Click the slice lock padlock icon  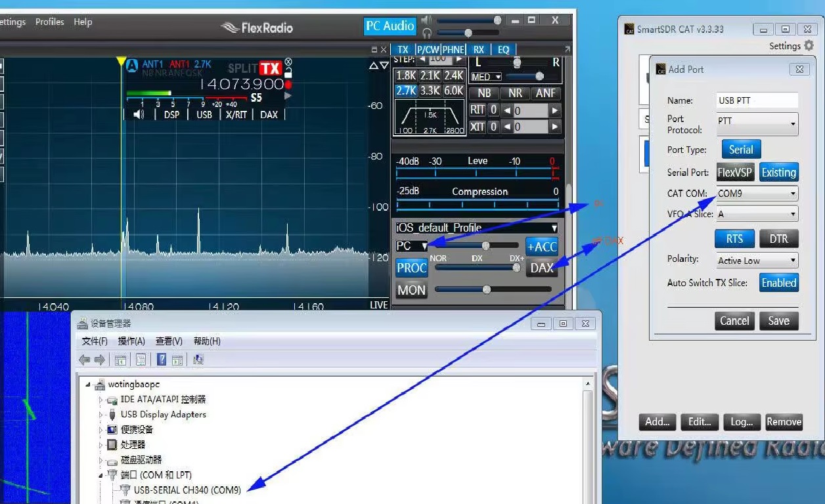pyautogui.click(x=288, y=74)
